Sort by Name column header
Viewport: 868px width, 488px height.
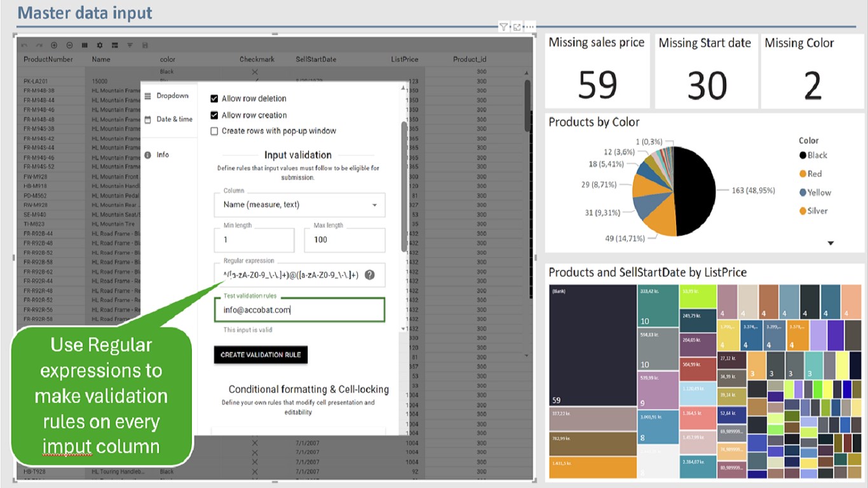pos(101,59)
